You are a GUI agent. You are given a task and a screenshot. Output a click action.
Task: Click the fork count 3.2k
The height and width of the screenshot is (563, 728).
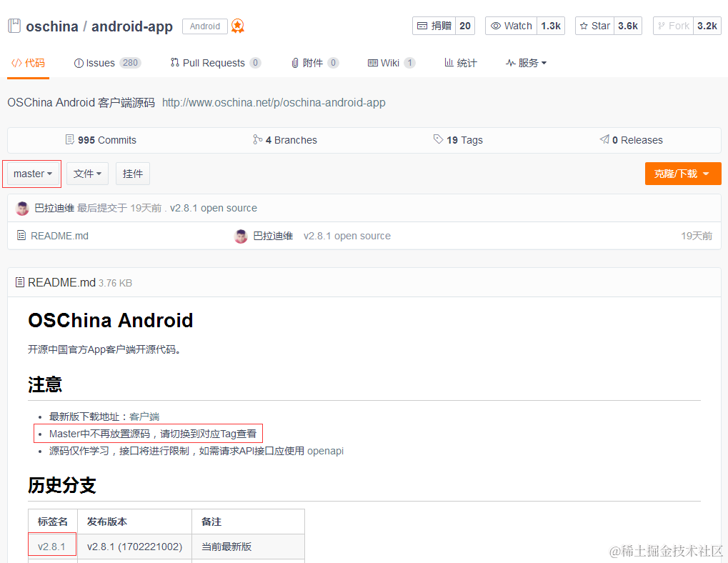[707, 26]
